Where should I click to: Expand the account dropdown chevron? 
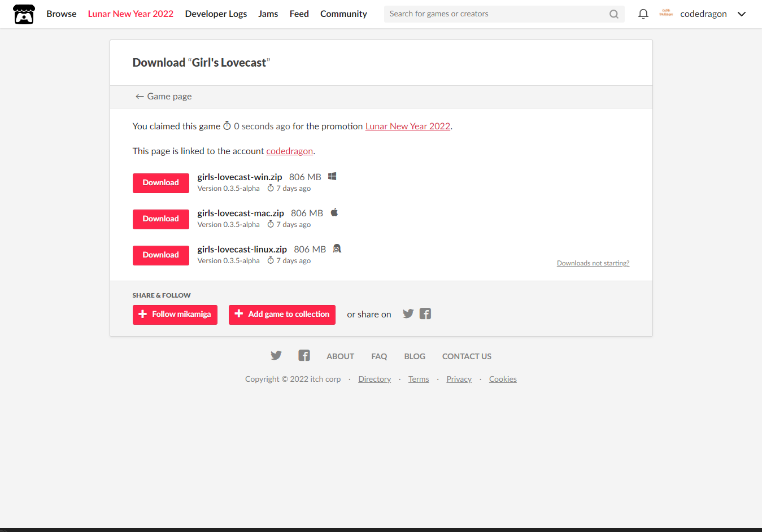pos(742,14)
